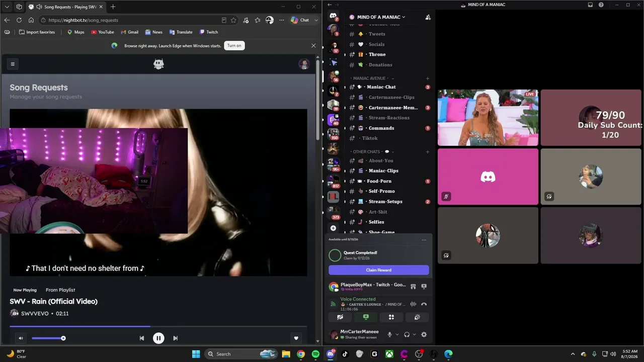Open Discord user settings gear
The image size is (644, 362).
[424, 335]
